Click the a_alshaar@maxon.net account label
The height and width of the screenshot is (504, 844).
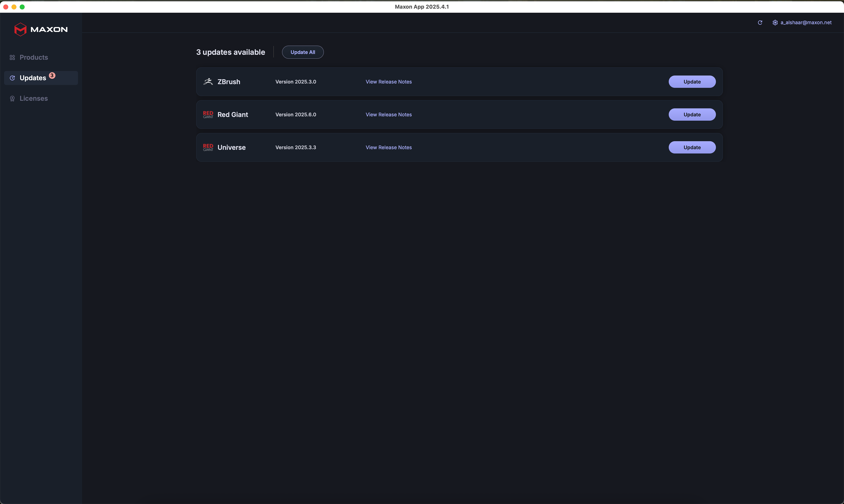[806, 22]
